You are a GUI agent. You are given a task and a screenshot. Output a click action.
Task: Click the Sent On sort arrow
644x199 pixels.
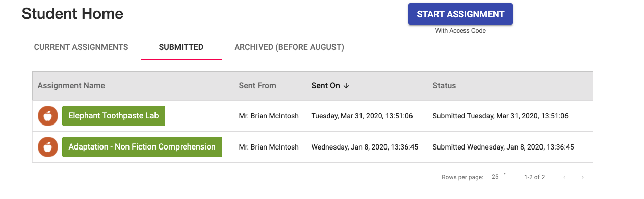(346, 86)
